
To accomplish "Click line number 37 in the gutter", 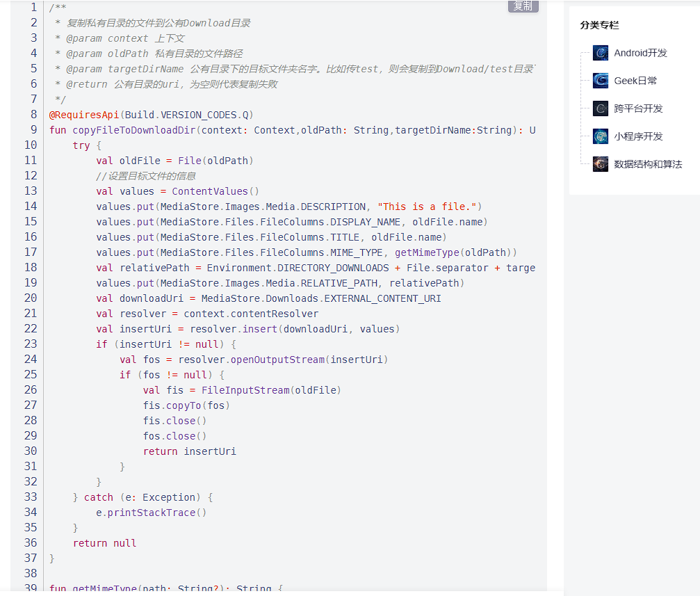I will click(x=31, y=558).
